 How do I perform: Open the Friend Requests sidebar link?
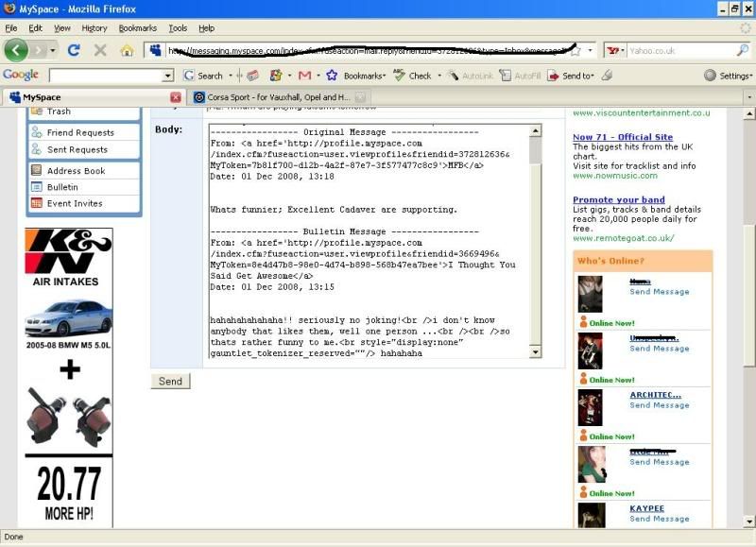coord(80,133)
